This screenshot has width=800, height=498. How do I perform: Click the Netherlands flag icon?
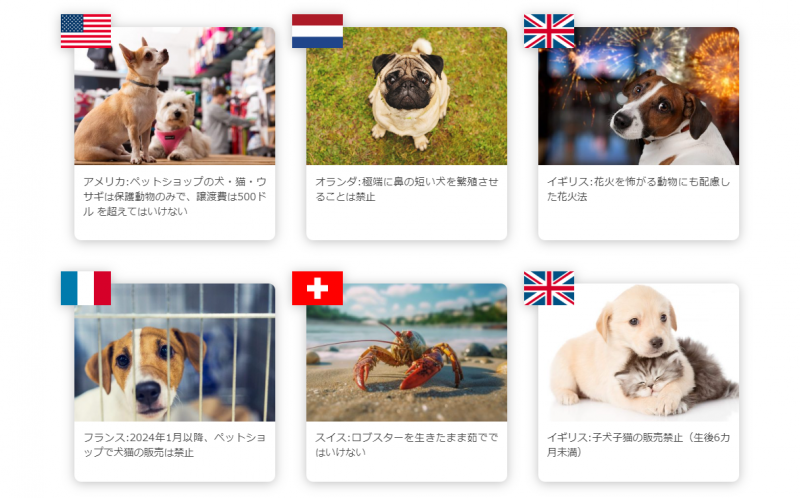(x=317, y=31)
